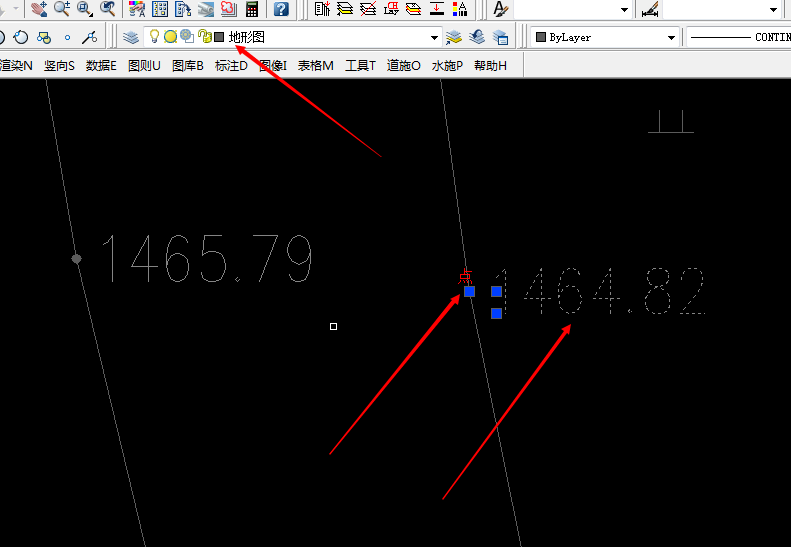Click the red Lay layer tool icon
Image resolution: width=791 pixels, height=547 pixels.
tap(391, 9)
